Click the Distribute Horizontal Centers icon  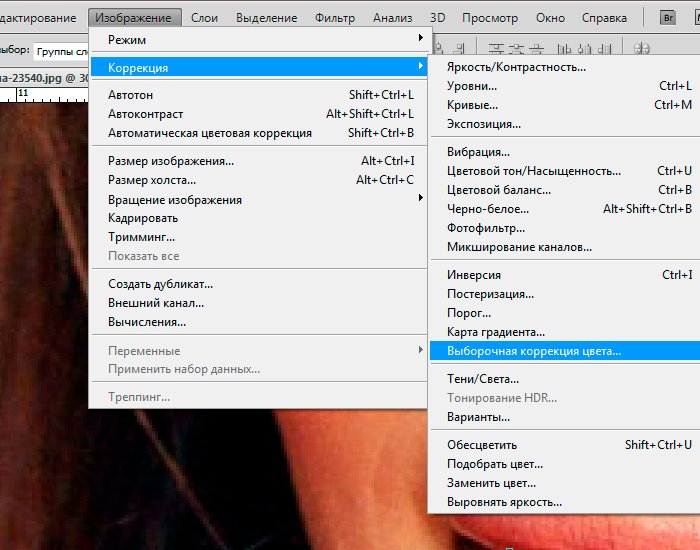[584, 48]
